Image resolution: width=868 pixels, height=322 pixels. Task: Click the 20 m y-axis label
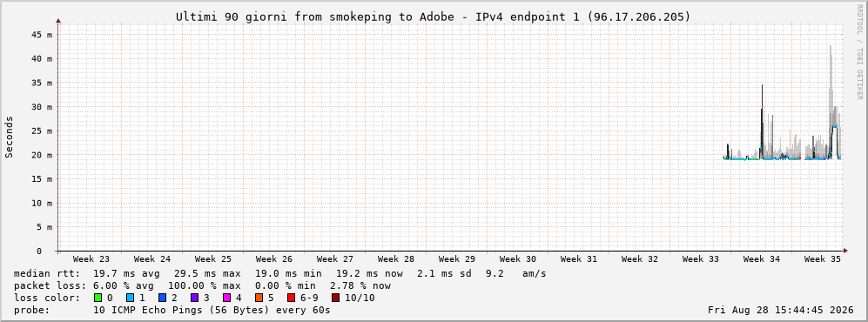pos(42,155)
